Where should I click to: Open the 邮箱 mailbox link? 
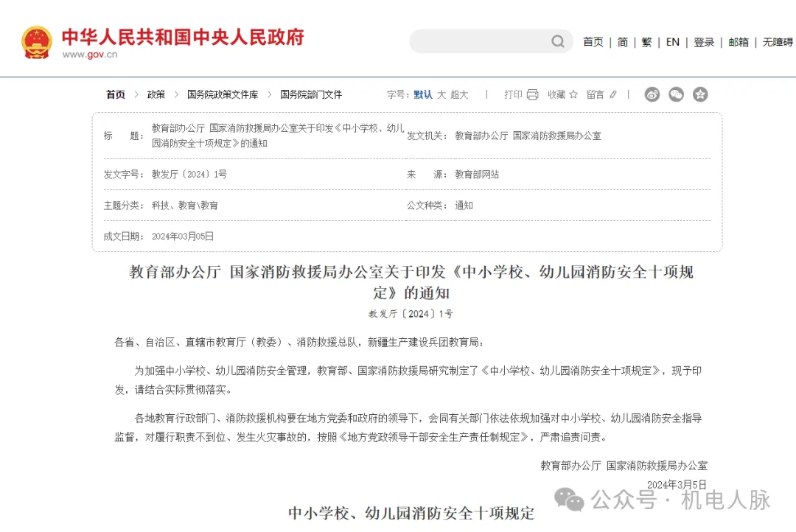739,42
